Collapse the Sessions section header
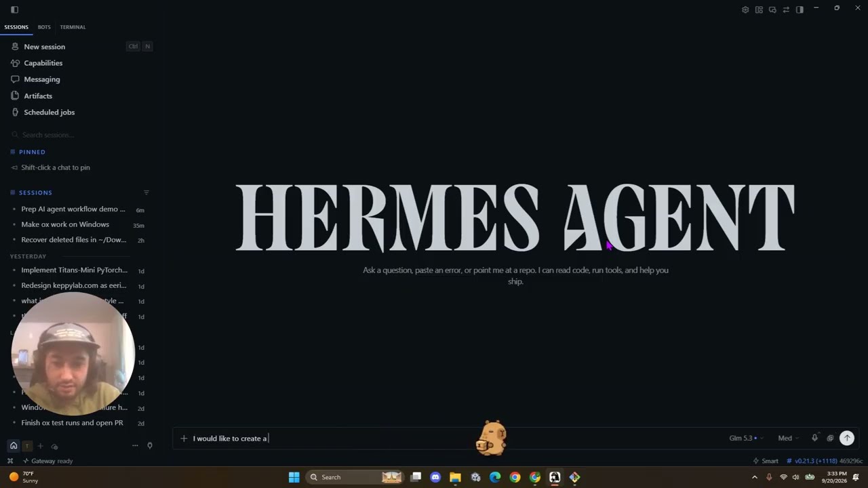This screenshot has width=868, height=488. click(x=35, y=192)
